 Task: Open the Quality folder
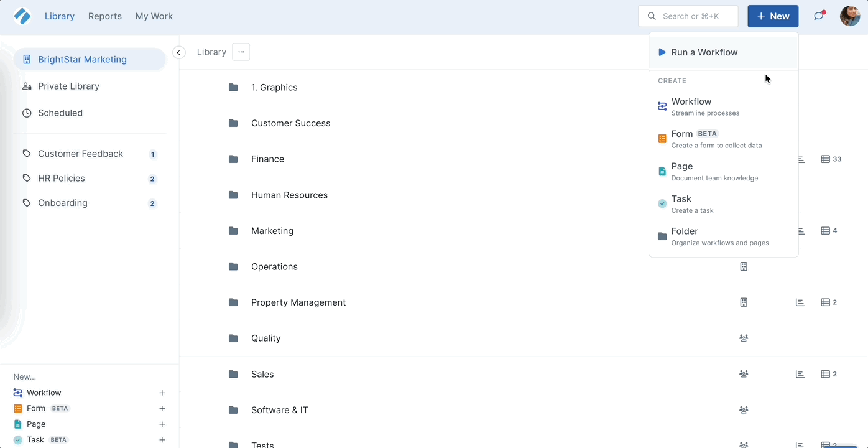(265, 338)
